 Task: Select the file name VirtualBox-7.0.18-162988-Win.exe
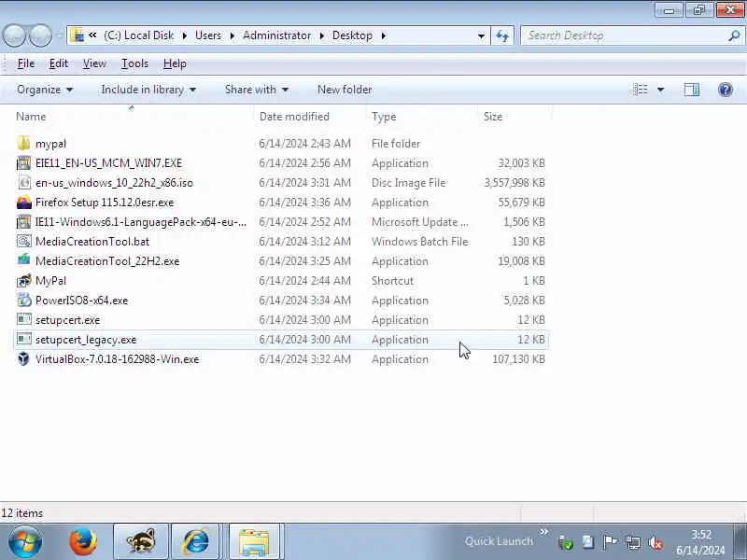pyautogui.click(x=118, y=359)
